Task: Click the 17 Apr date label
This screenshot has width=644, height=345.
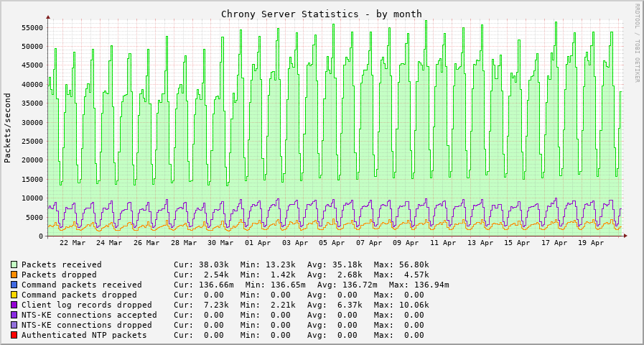Action: [554, 243]
